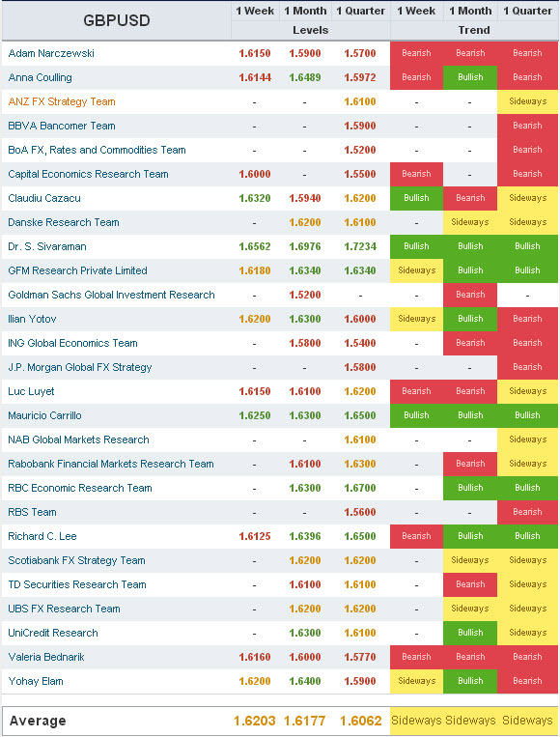Click RBS Team 1 Quarter Bearish cell
This screenshot has width=560, height=737.
[x=527, y=512]
